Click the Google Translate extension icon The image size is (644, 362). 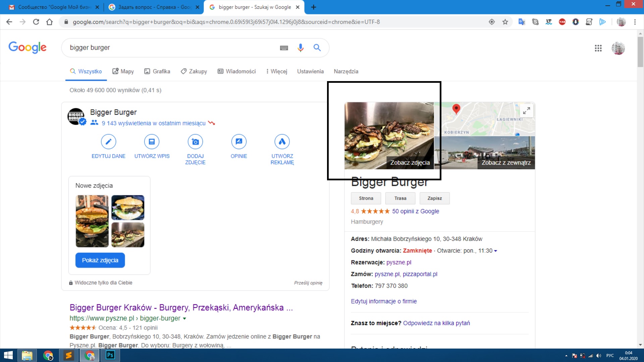coord(522,22)
